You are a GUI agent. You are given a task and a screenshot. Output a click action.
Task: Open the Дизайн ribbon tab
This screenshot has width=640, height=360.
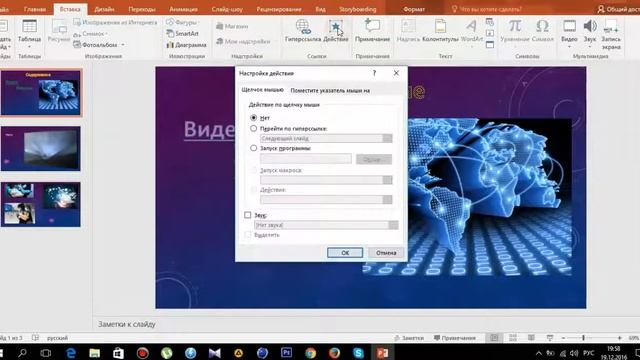click(x=104, y=9)
